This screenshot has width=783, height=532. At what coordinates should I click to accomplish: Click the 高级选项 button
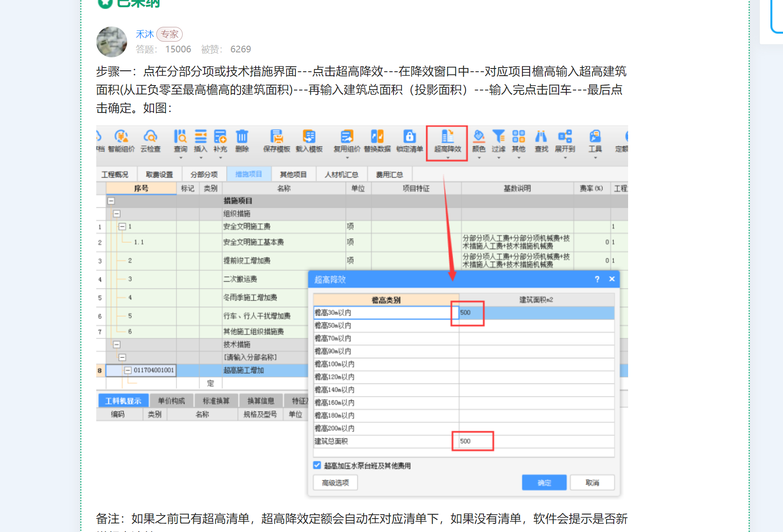pos(335,483)
